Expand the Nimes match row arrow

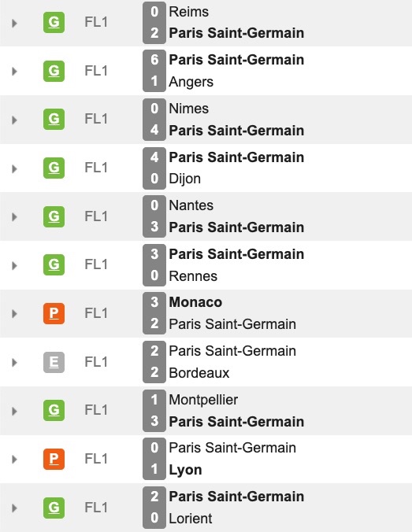click(14, 120)
